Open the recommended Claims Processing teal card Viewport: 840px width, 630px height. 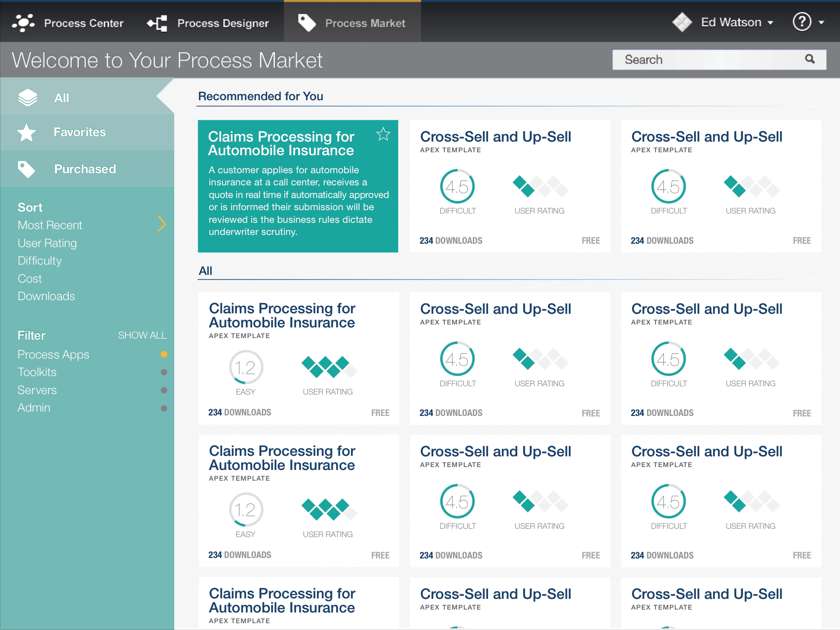pos(298,186)
